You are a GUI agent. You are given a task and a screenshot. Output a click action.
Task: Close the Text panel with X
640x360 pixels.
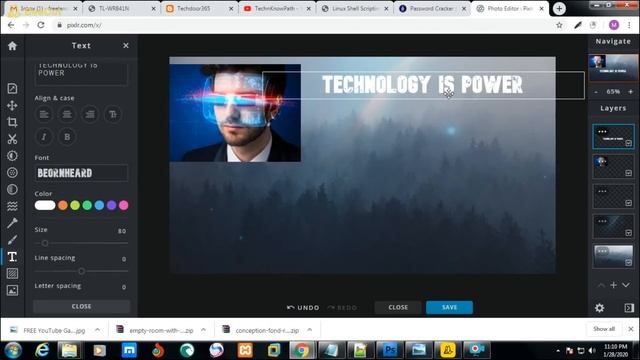[126, 46]
